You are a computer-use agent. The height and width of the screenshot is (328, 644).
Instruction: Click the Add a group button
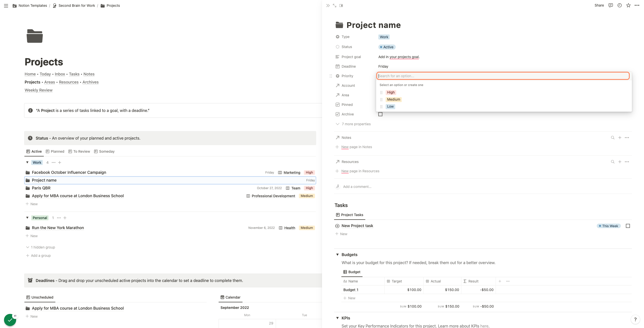(38, 256)
